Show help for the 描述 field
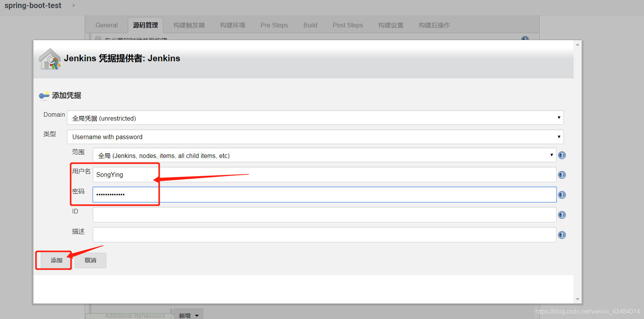This screenshot has width=644, height=319. [562, 235]
